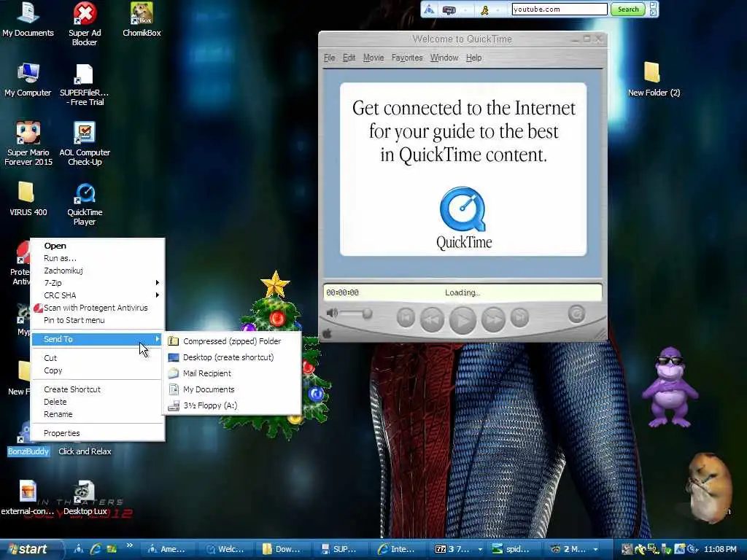Click the QuickTime volume slider knob
This screenshot has width=747, height=560.
click(367, 314)
